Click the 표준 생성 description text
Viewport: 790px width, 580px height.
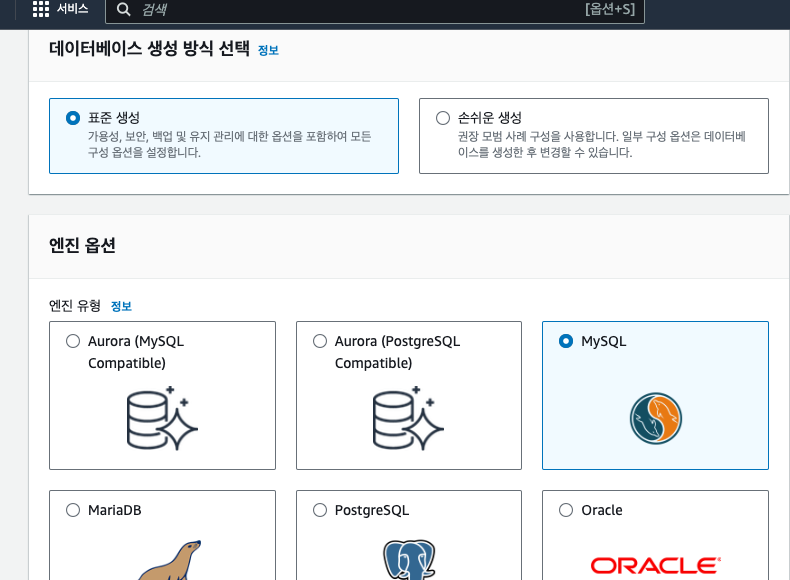click(230, 144)
